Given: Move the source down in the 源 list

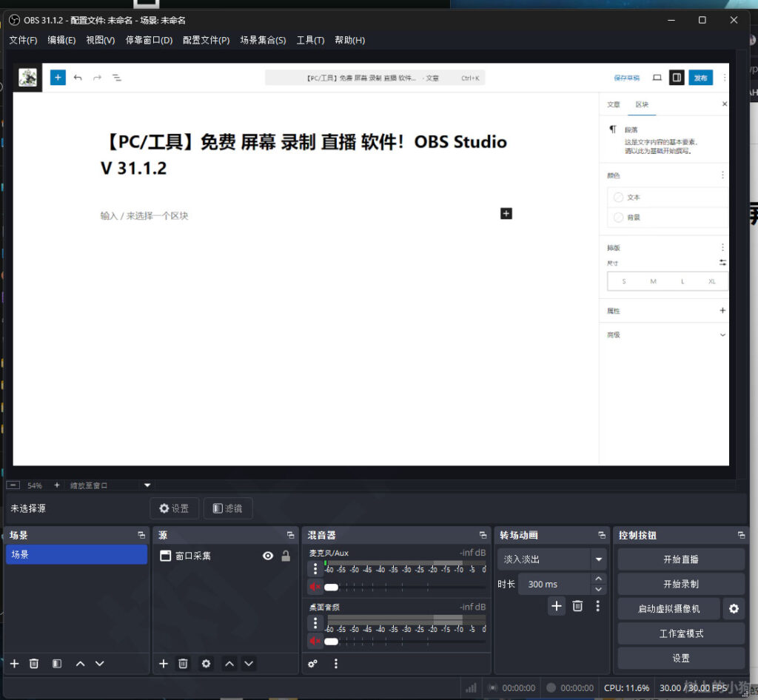Looking at the screenshot, I should [x=249, y=664].
